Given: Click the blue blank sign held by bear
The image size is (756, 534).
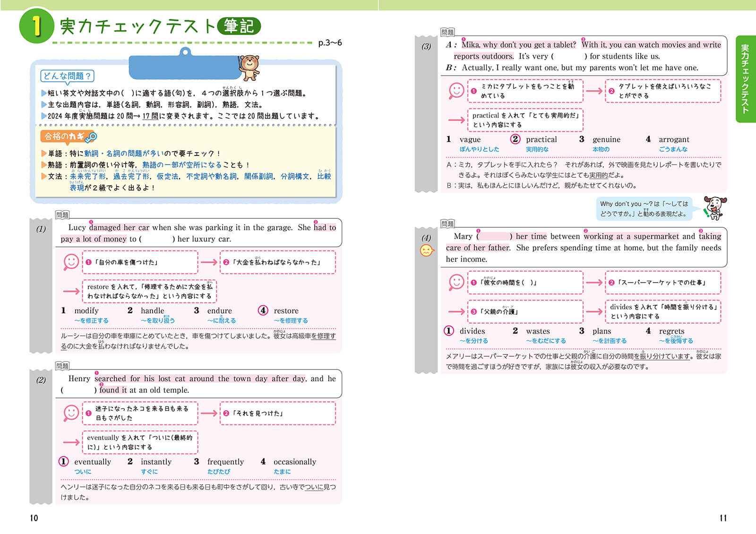Looking at the screenshot, I should [x=185, y=67].
